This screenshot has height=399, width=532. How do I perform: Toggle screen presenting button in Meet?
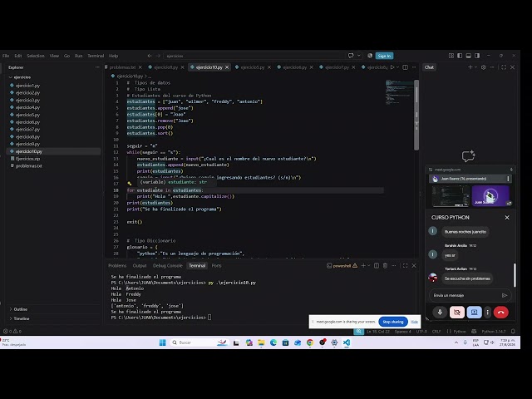[x=474, y=313]
